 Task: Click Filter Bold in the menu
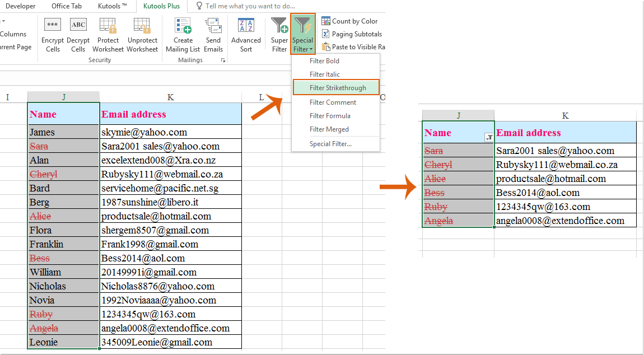point(324,60)
